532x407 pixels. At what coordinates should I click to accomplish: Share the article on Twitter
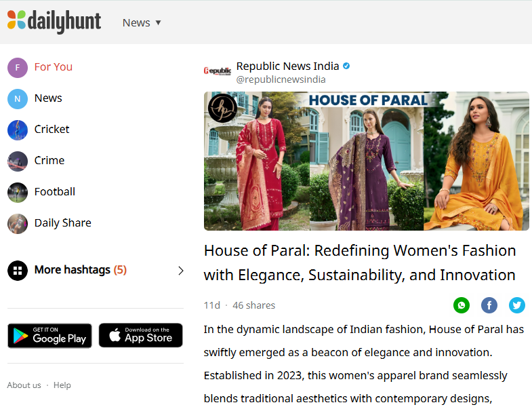(517, 305)
